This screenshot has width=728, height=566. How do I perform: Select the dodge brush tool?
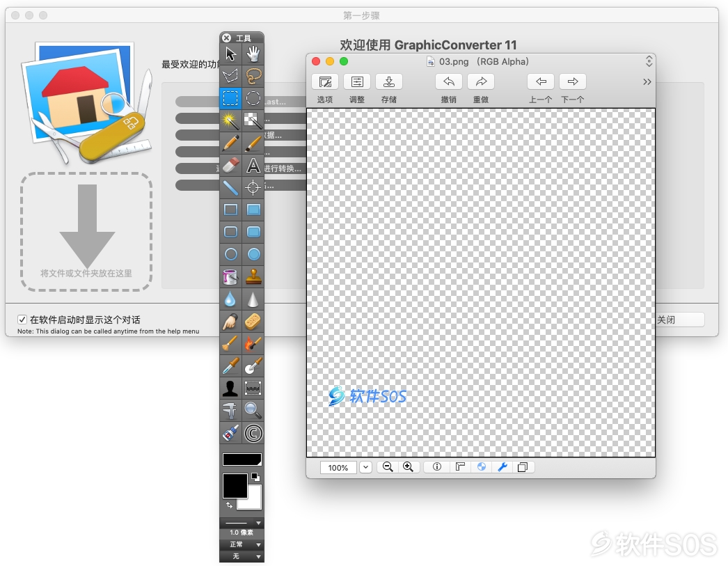click(x=231, y=344)
